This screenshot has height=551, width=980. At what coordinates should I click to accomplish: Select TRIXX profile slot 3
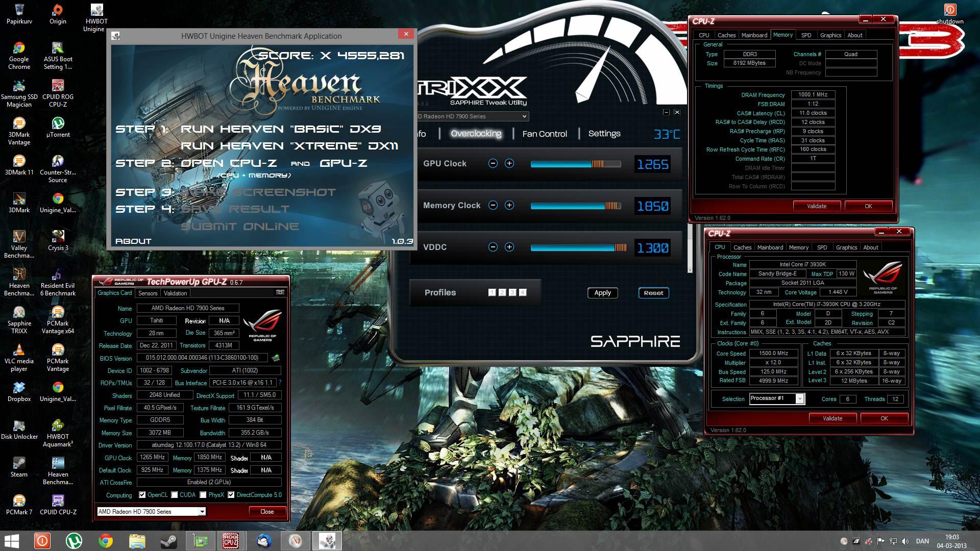point(512,292)
